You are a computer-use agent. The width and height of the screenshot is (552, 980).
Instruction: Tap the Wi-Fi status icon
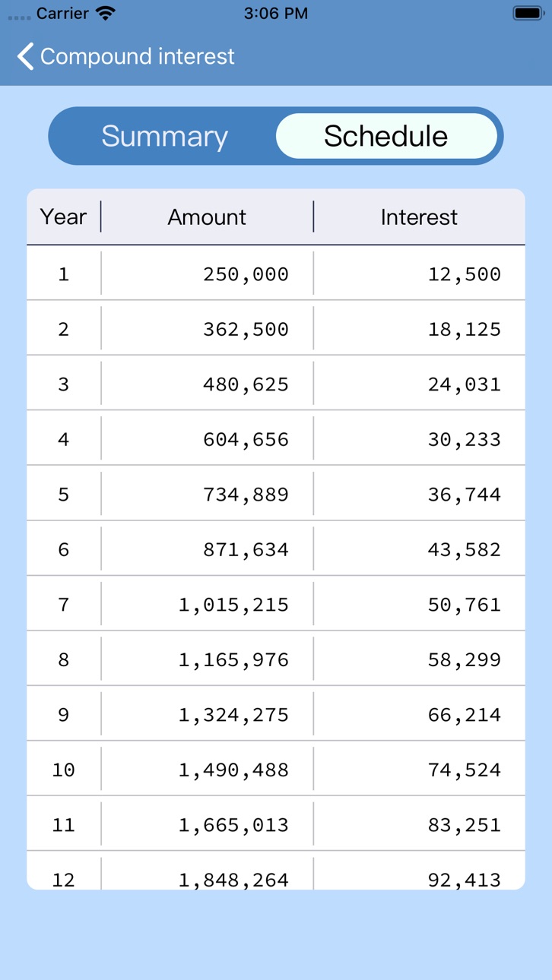[x=106, y=13]
